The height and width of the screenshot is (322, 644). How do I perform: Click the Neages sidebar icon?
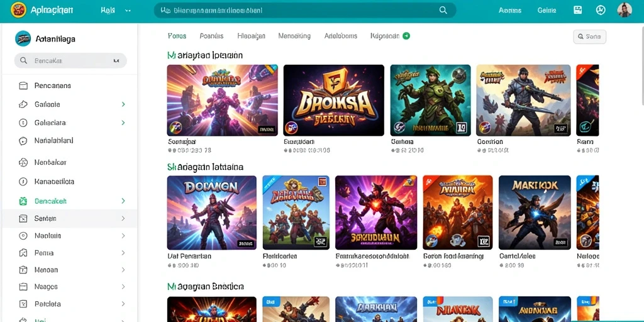pyautogui.click(x=23, y=287)
